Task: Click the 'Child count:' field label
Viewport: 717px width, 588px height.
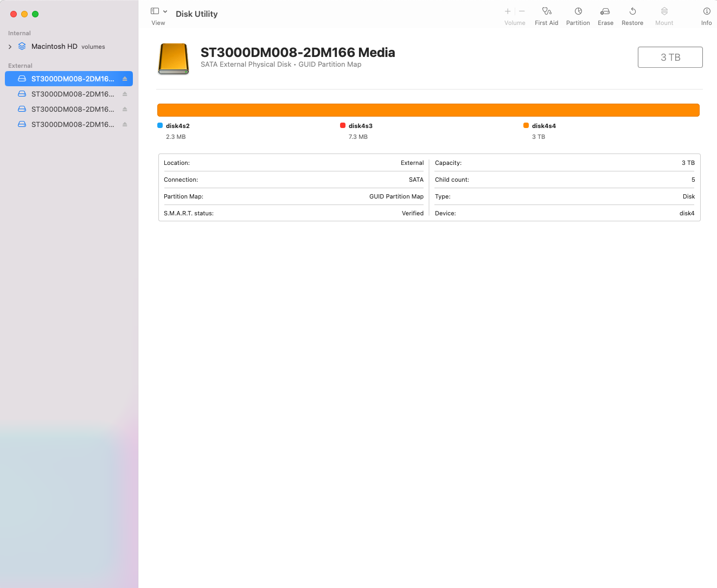Action: coord(452,180)
